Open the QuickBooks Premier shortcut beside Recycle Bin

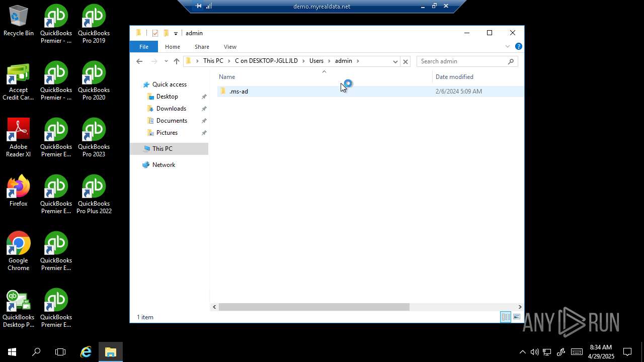pyautogui.click(x=56, y=24)
